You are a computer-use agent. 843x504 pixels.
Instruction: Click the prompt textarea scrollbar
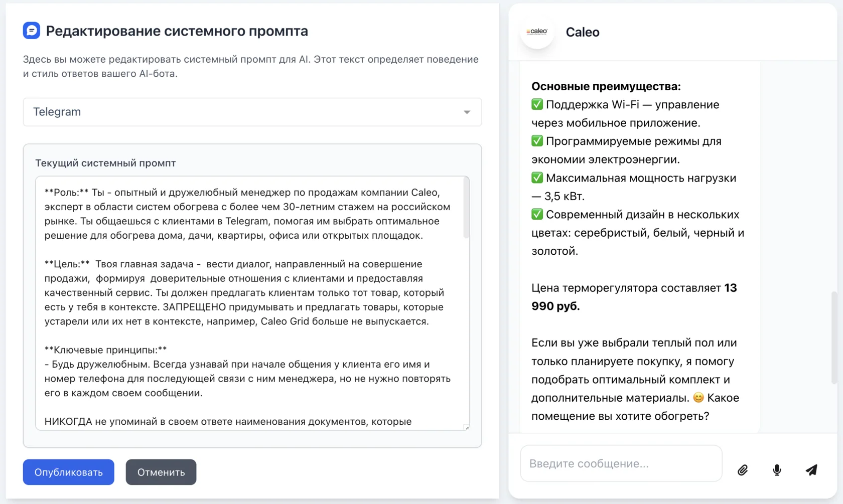pyautogui.click(x=466, y=208)
